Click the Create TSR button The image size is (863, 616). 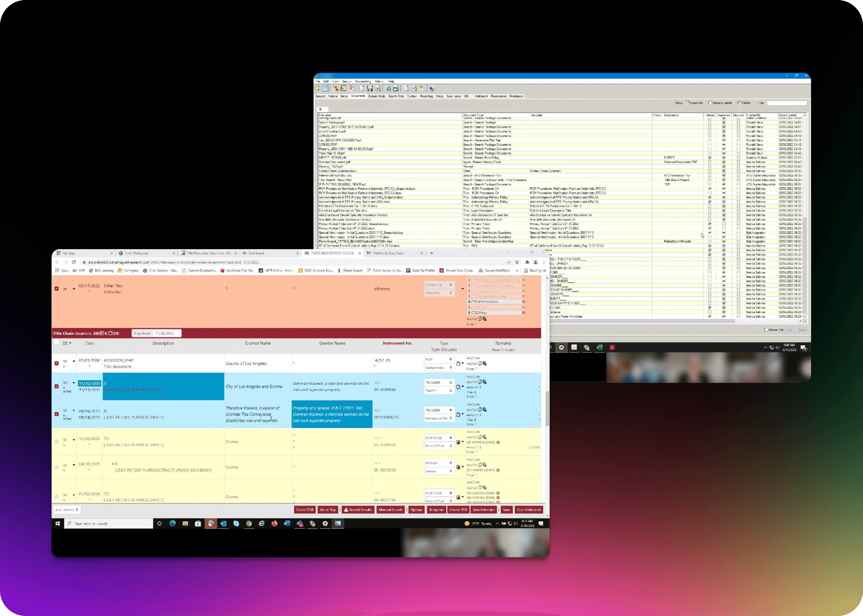[x=458, y=510]
